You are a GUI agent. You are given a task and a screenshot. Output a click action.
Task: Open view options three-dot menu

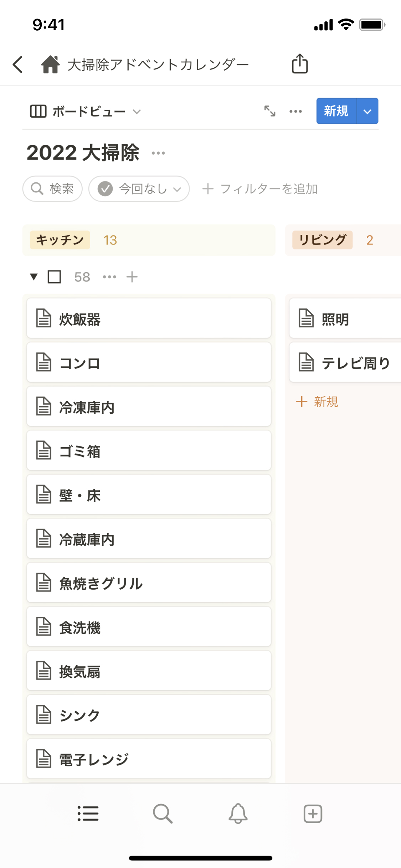[295, 111]
